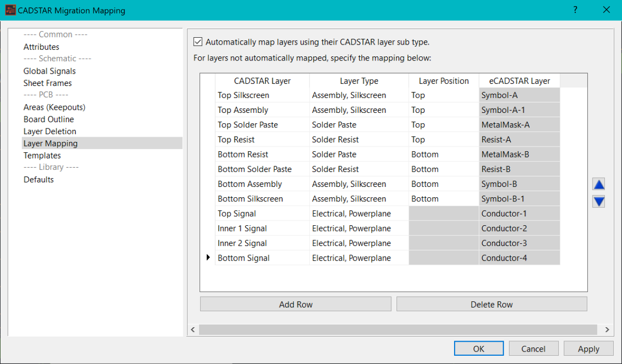Click the MetalMask-B cell
The image size is (622, 364).
[x=519, y=154]
